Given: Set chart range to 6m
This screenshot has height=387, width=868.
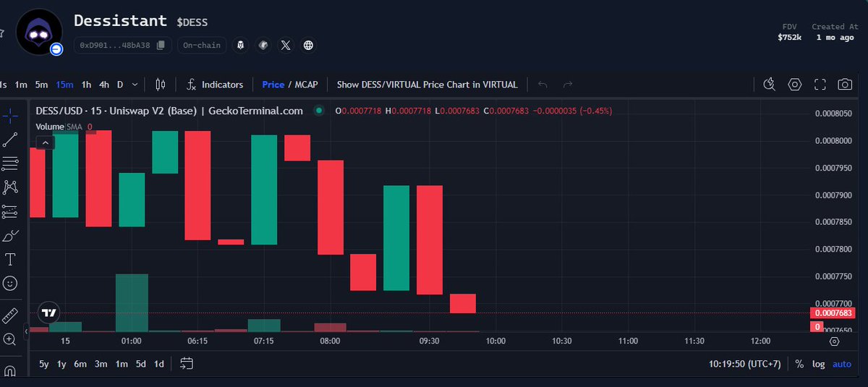Looking at the screenshot, I should pos(80,364).
